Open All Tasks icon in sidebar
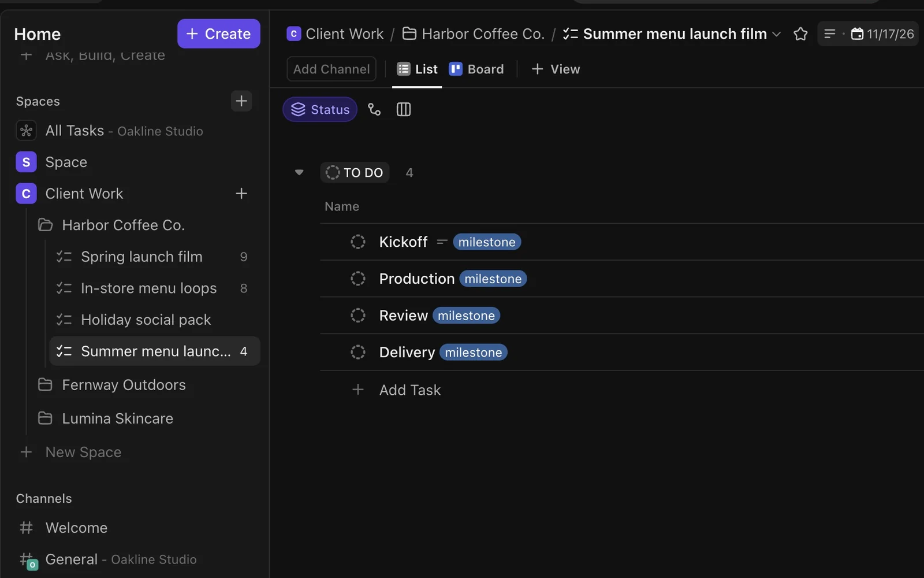The width and height of the screenshot is (924, 578). pos(26,131)
